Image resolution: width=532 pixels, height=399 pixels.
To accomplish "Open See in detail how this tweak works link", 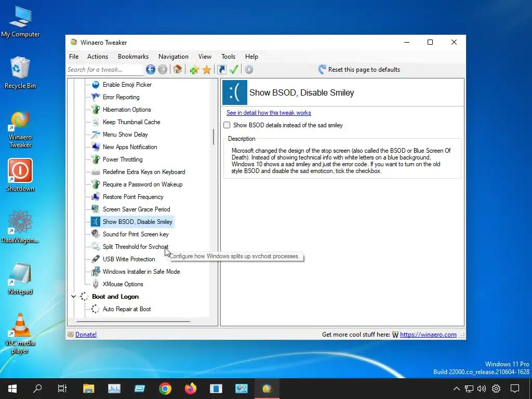I will pyautogui.click(x=269, y=113).
